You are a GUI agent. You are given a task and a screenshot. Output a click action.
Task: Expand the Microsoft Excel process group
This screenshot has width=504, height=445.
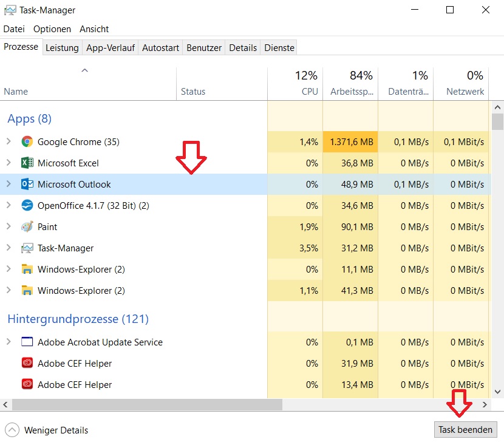coord(9,163)
